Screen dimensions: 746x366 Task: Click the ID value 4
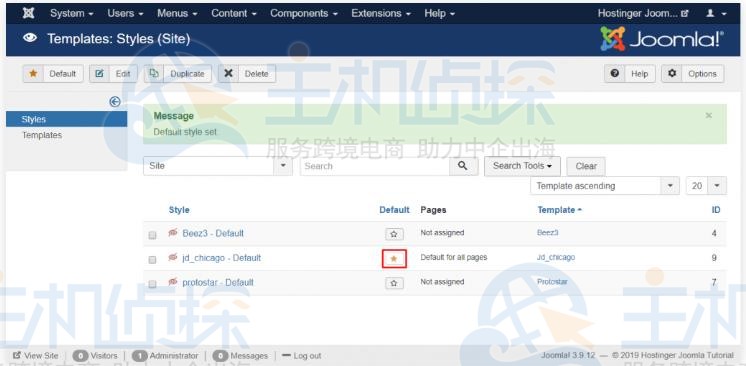tap(714, 233)
